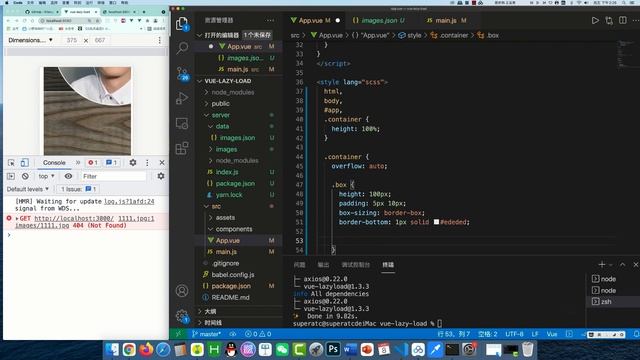Expand the components folder
Viewport: 640px width, 360px height.
tap(234, 229)
